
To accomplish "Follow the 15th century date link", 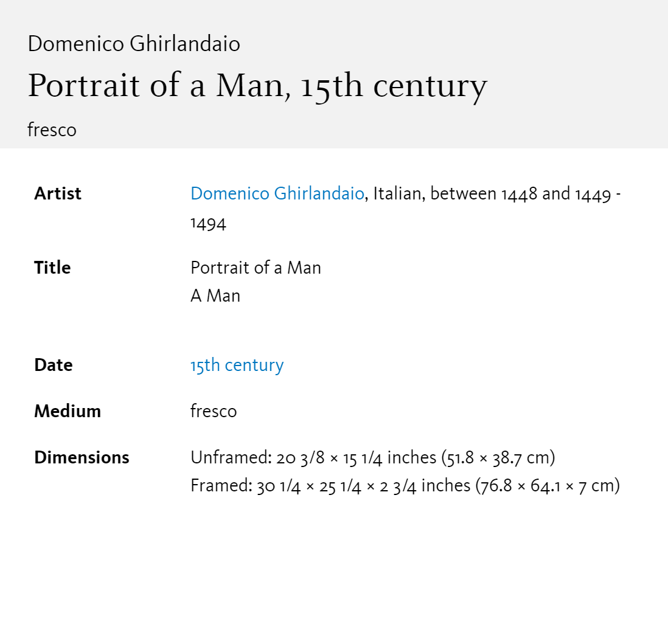I will coord(237,365).
